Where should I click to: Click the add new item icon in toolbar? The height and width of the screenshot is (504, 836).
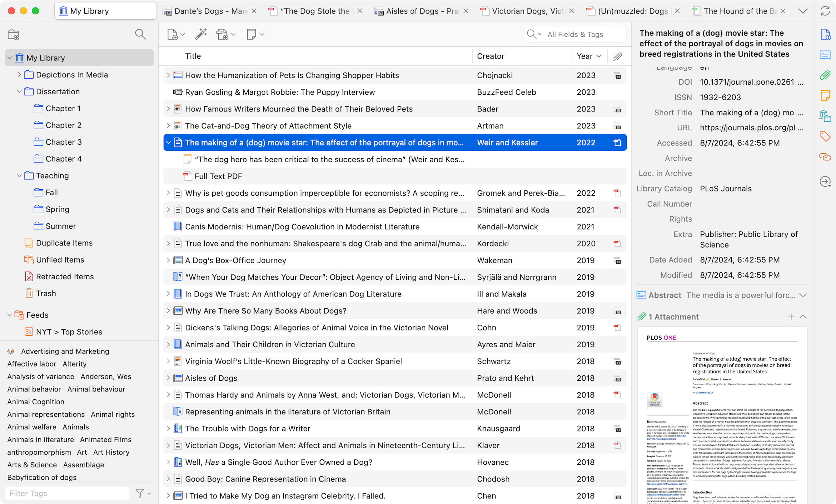[x=174, y=34]
